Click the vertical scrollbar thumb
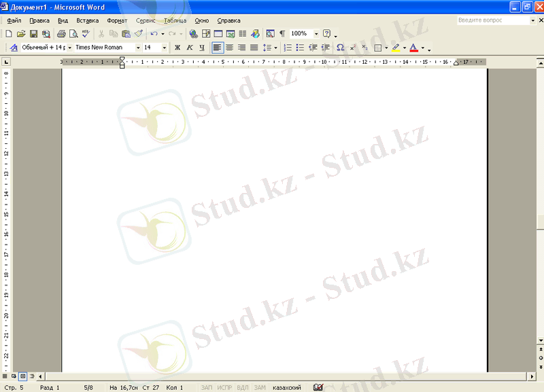This screenshot has height=392, width=544. point(541,222)
